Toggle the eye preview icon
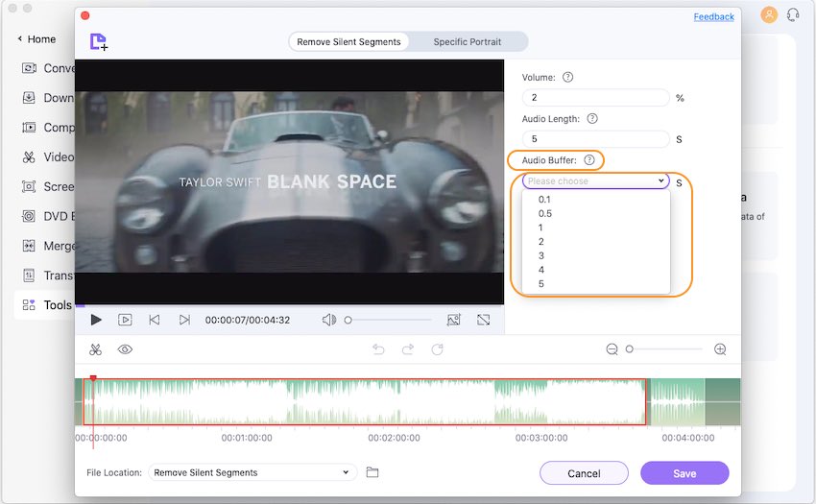This screenshot has height=504, width=816. pyautogui.click(x=125, y=349)
